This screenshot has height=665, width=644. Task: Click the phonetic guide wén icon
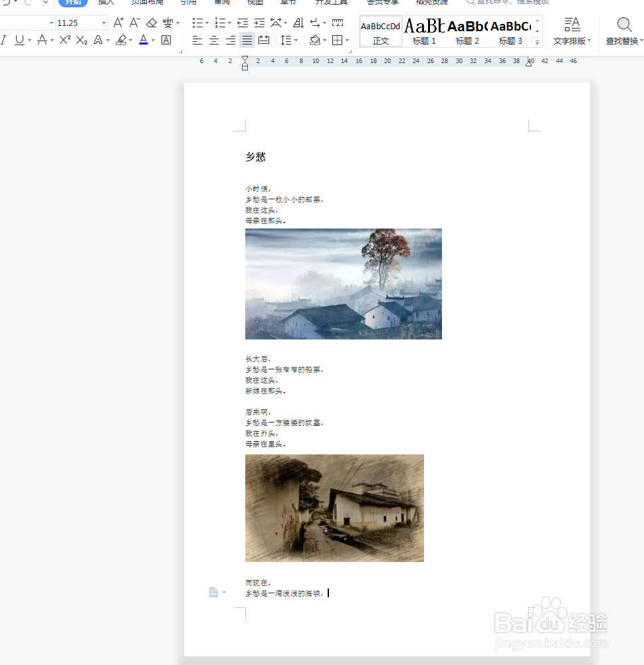(168, 23)
